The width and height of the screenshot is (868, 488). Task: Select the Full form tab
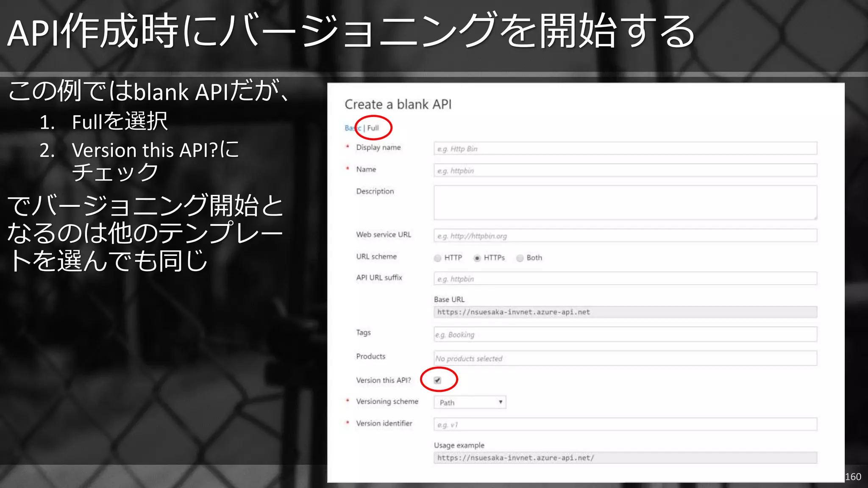[x=373, y=128]
